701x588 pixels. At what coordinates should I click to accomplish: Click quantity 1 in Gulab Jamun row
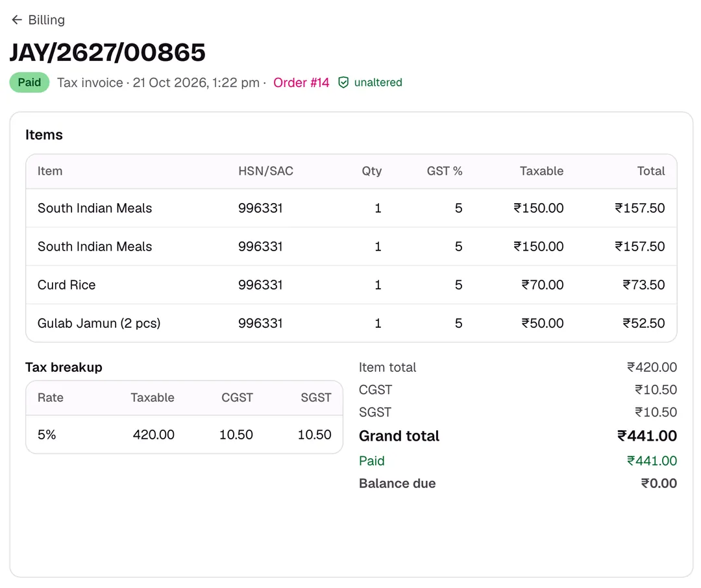(x=378, y=323)
